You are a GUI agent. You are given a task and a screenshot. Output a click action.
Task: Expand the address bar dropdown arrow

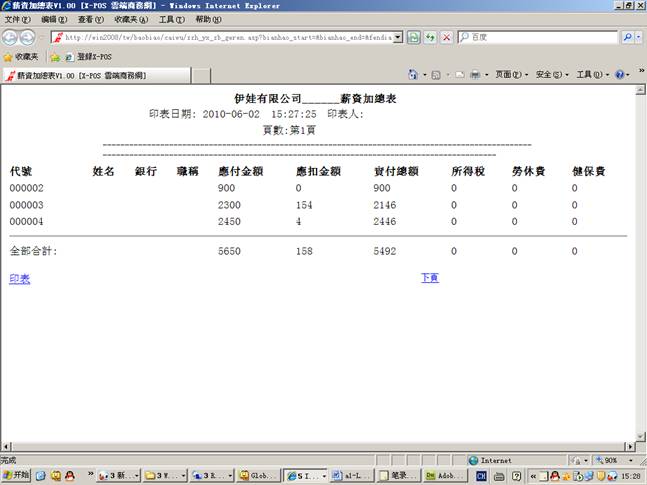coord(398,37)
